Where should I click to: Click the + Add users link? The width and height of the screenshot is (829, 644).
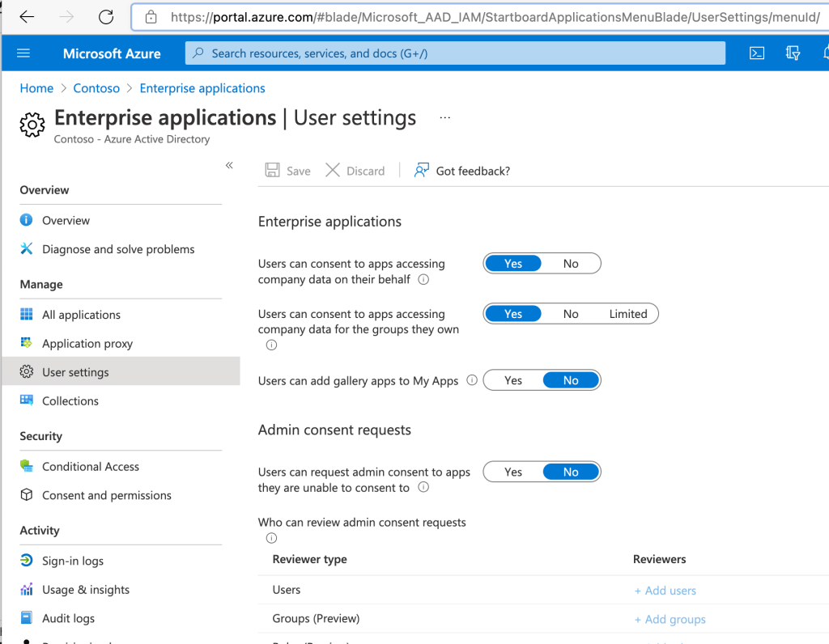click(665, 591)
